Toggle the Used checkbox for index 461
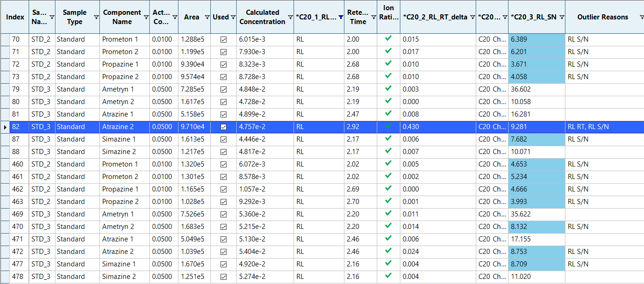 pos(224,177)
